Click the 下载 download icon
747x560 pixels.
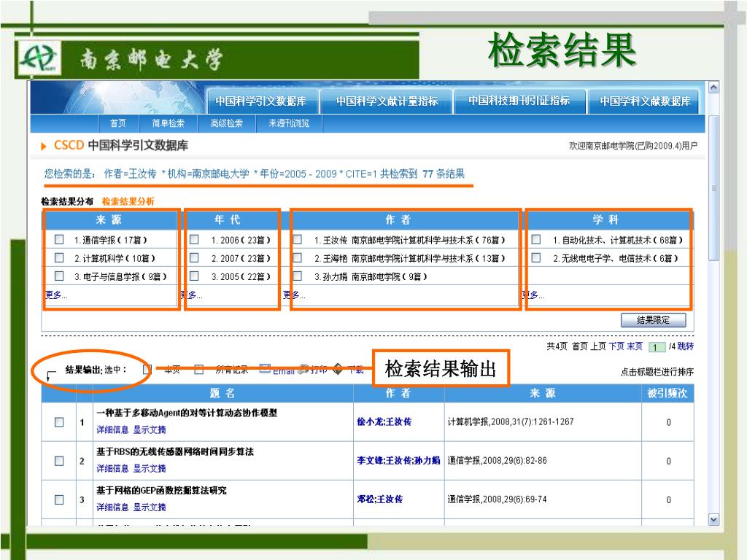click(x=338, y=369)
